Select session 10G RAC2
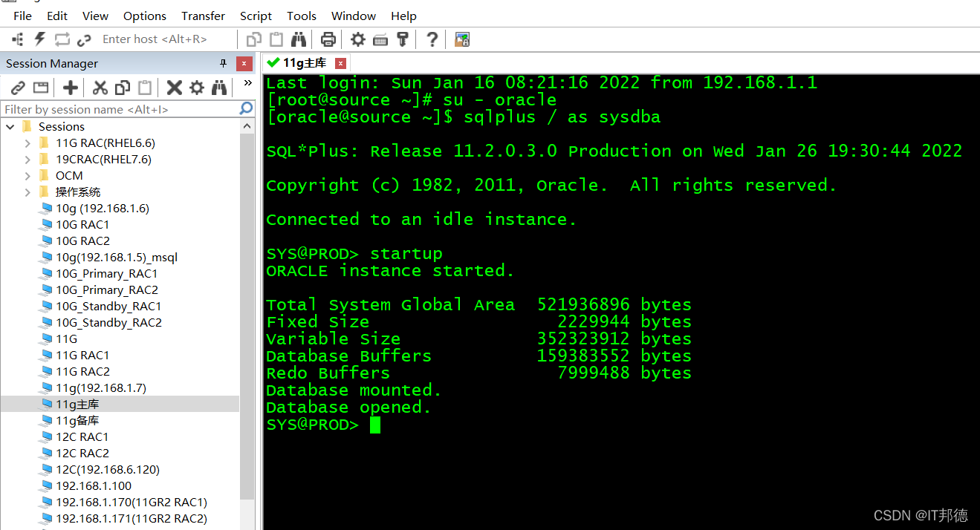 pyautogui.click(x=82, y=241)
